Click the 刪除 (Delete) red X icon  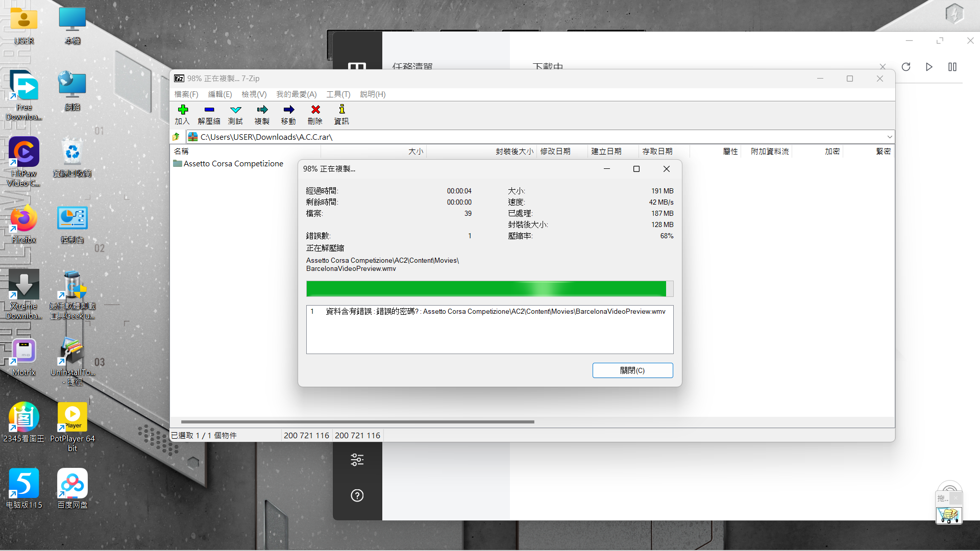(x=315, y=110)
